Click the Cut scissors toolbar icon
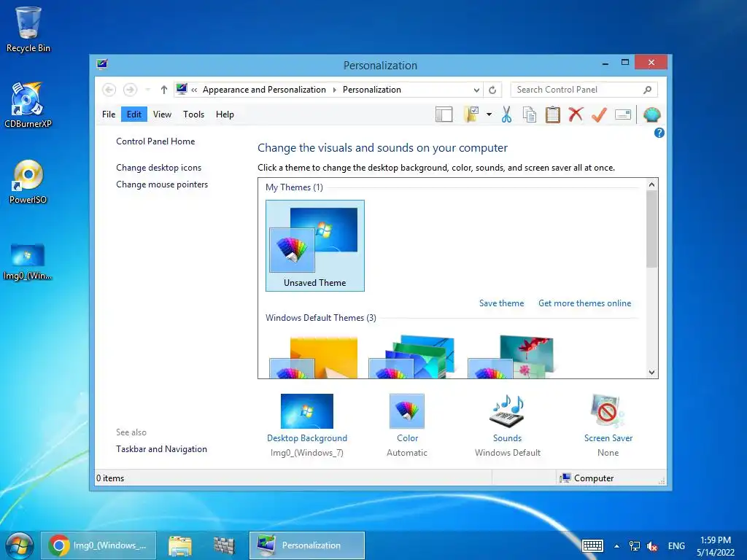747x560 pixels. 506,114
